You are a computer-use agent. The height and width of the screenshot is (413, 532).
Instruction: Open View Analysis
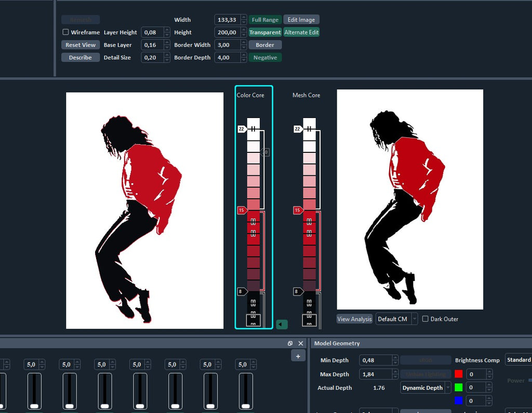[x=354, y=319]
